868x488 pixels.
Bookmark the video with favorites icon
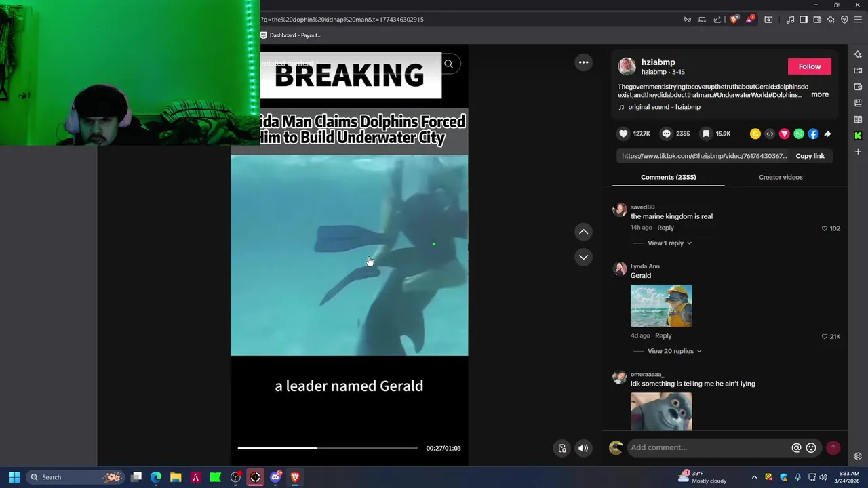tap(706, 134)
